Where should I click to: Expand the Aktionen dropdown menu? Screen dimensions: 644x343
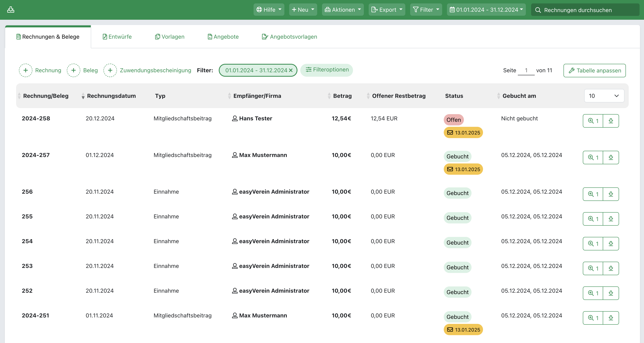pos(343,10)
